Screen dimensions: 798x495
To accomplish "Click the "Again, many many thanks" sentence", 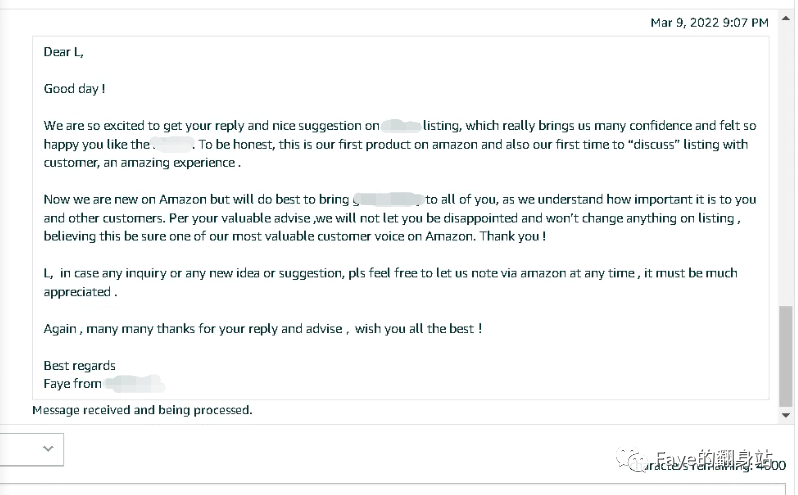I will click(263, 328).
